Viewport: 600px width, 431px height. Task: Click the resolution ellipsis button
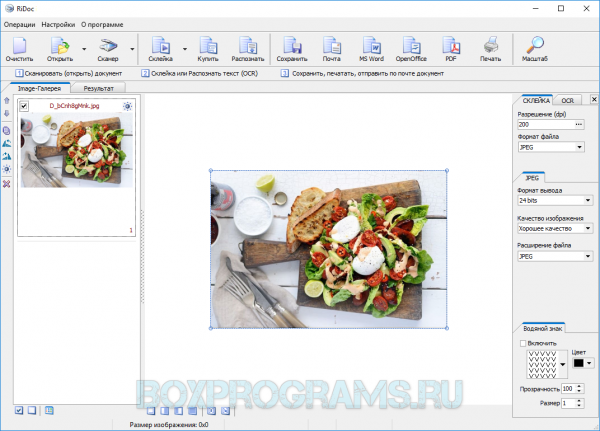[579, 124]
